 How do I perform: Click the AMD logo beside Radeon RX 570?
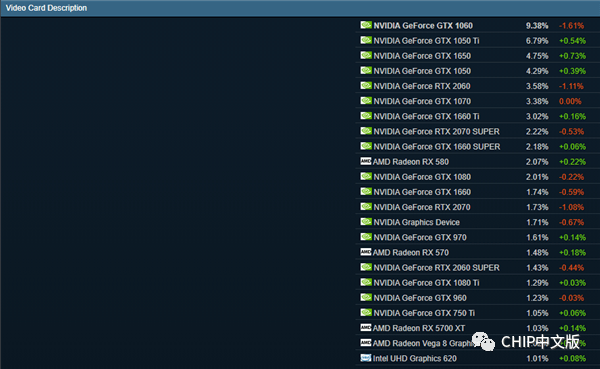click(365, 252)
